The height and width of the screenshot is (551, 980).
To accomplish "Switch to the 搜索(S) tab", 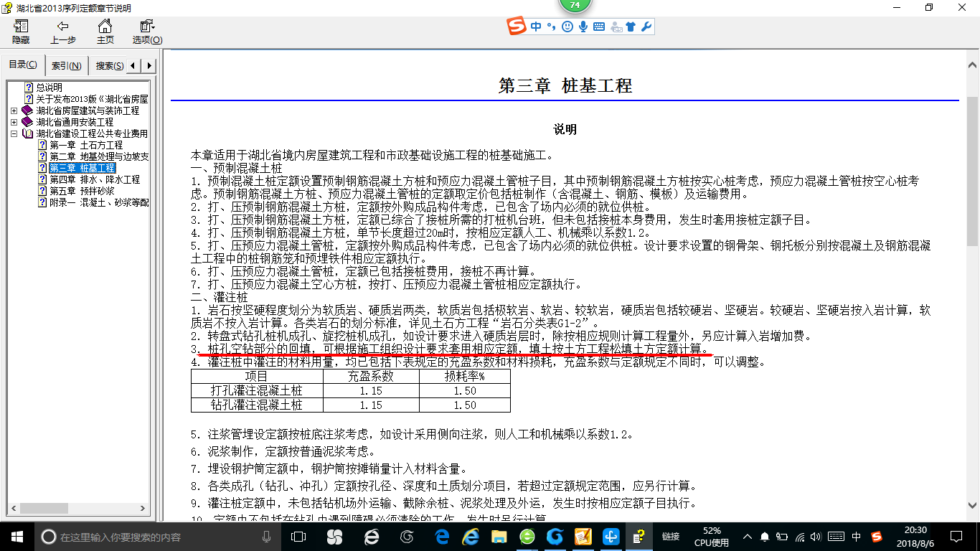I will pyautogui.click(x=109, y=66).
